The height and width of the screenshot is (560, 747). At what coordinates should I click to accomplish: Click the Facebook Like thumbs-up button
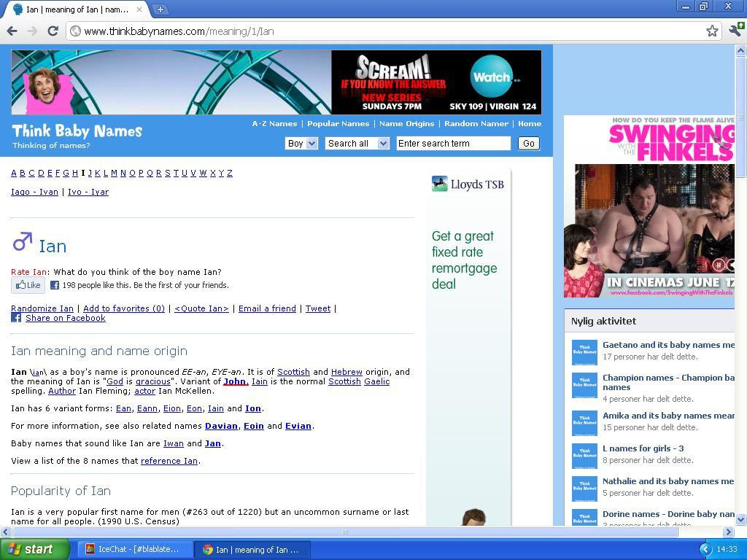[28, 285]
